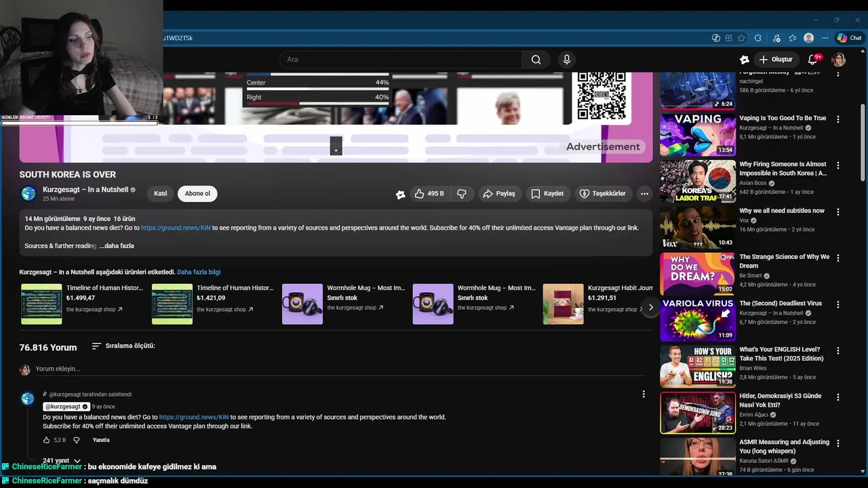Open the Copilot Chat button

click(849, 38)
